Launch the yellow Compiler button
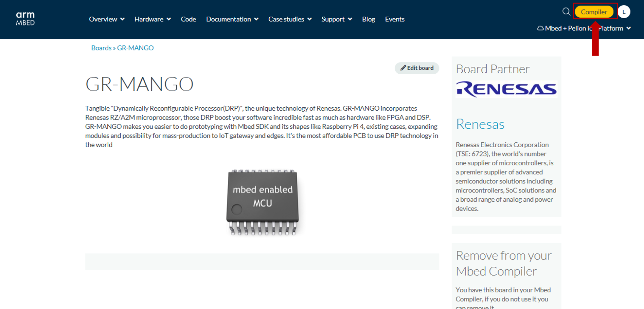 point(594,12)
